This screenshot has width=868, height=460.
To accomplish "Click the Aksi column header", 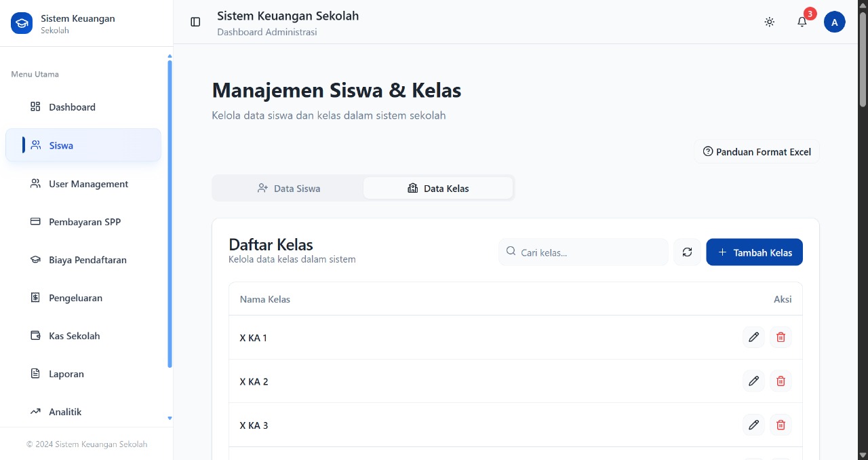I will (x=783, y=299).
